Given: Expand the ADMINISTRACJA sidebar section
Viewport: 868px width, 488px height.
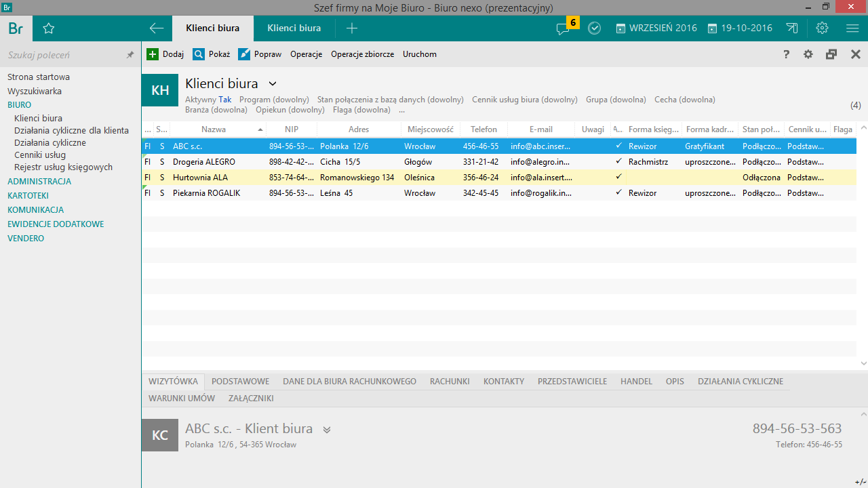Looking at the screenshot, I should pos(39,182).
